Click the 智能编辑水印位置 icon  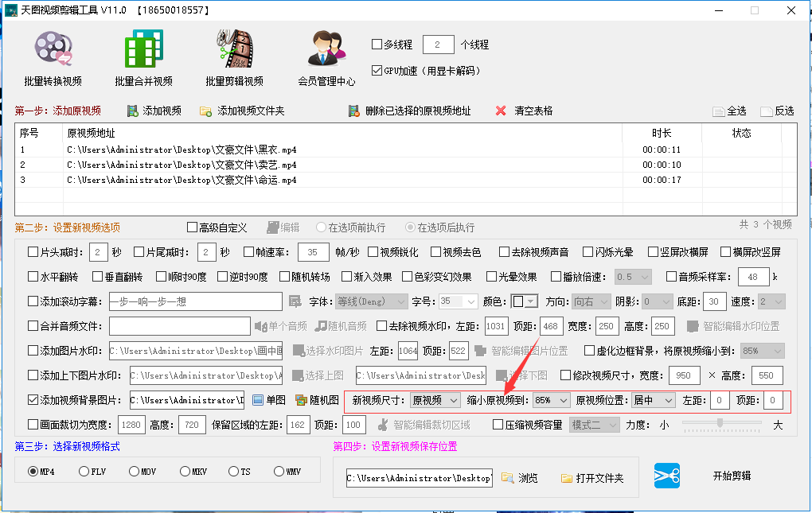coord(693,326)
